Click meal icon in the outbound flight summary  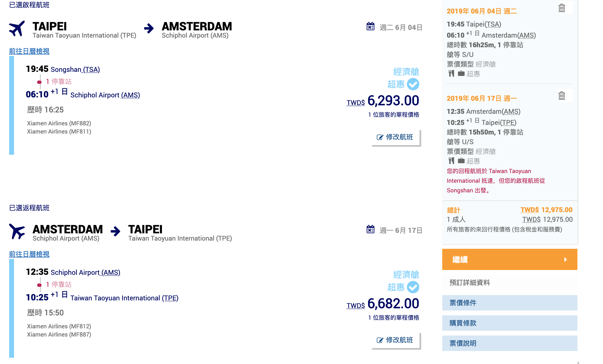click(451, 73)
